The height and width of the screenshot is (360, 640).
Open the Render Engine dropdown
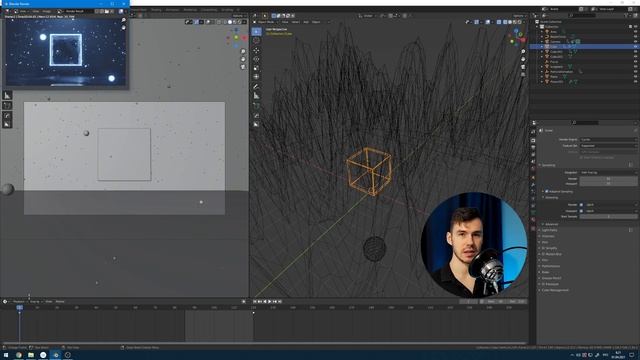[608, 140]
